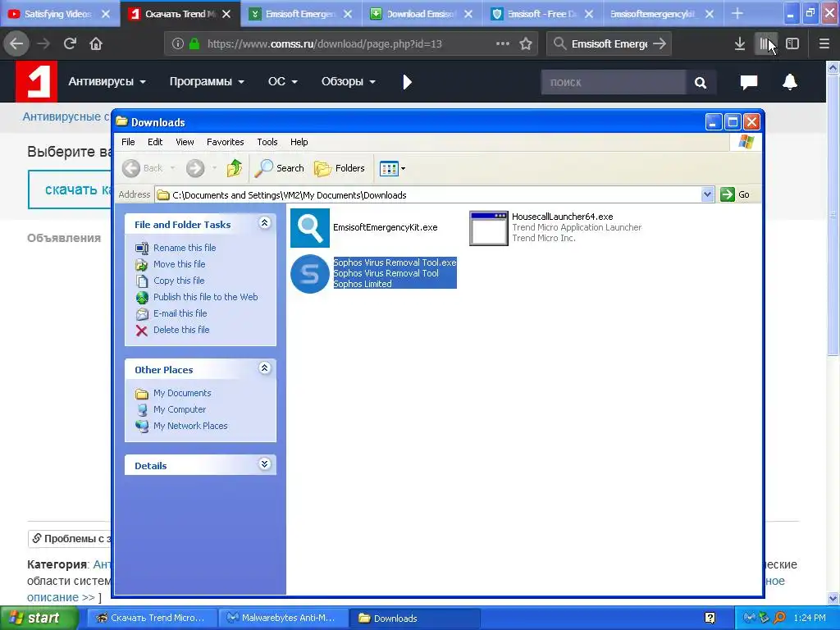Click Rename this file task

(x=185, y=248)
